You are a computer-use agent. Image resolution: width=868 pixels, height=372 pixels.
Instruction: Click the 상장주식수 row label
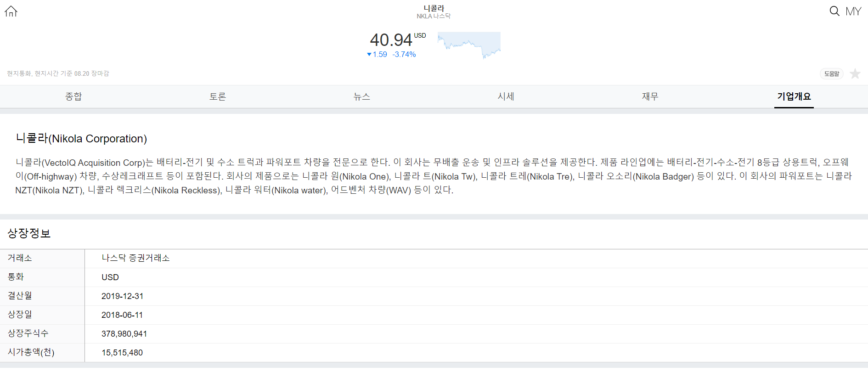pos(28,333)
